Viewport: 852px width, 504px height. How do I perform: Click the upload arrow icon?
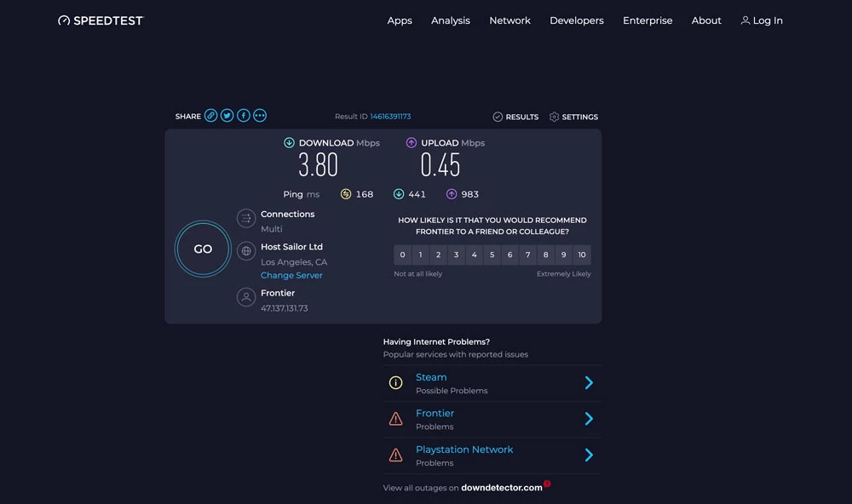tap(412, 143)
